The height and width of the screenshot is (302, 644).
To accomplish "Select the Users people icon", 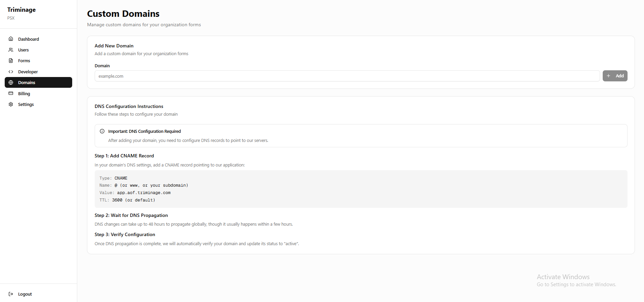I will tap(11, 50).
